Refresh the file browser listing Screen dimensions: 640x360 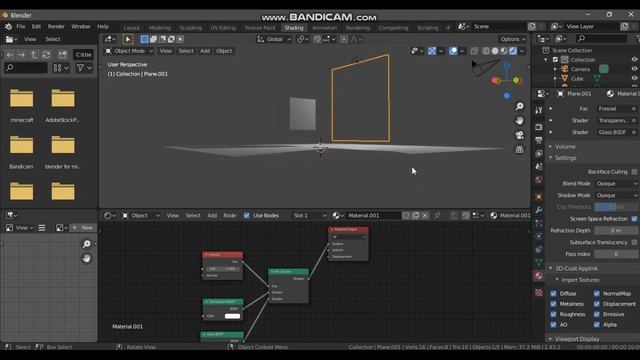[46, 55]
